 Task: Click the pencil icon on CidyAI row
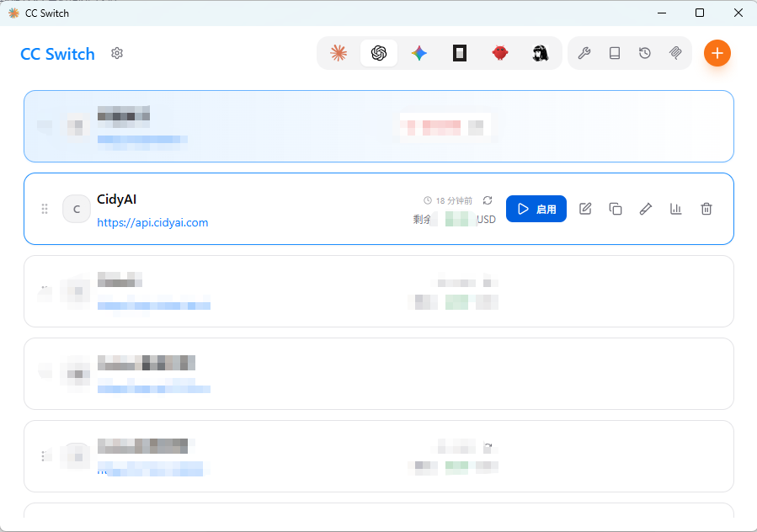(646, 209)
